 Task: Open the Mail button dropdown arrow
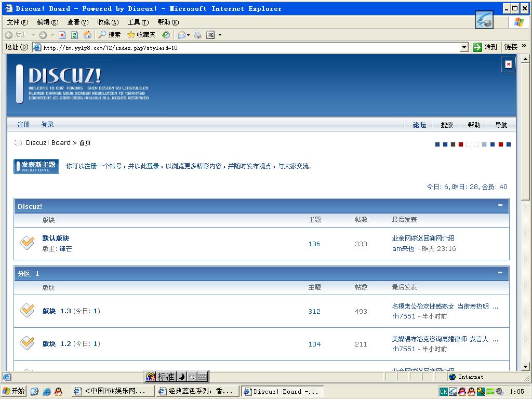click(188, 35)
